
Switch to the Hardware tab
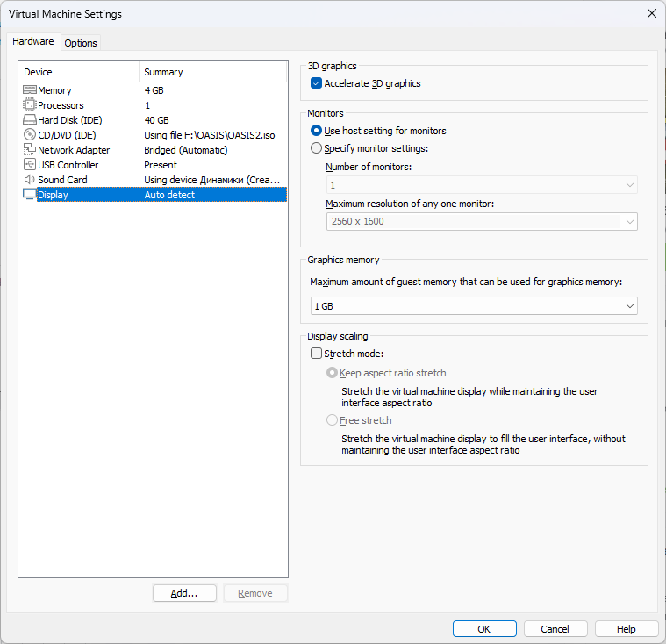(33, 42)
